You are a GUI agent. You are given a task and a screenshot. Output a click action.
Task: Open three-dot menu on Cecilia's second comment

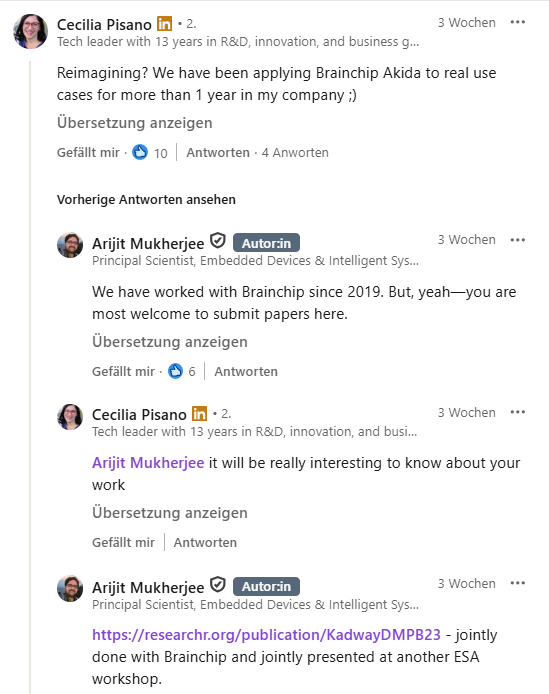[517, 413]
